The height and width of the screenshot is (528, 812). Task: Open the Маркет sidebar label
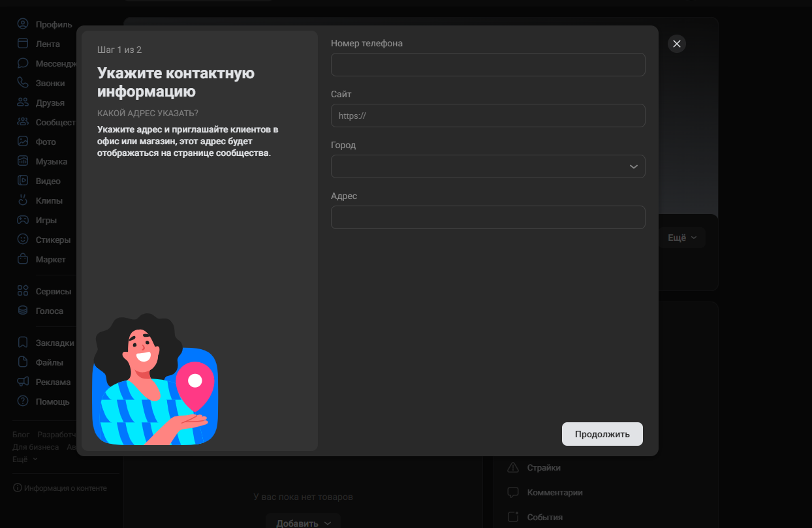(x=51, y=259)
